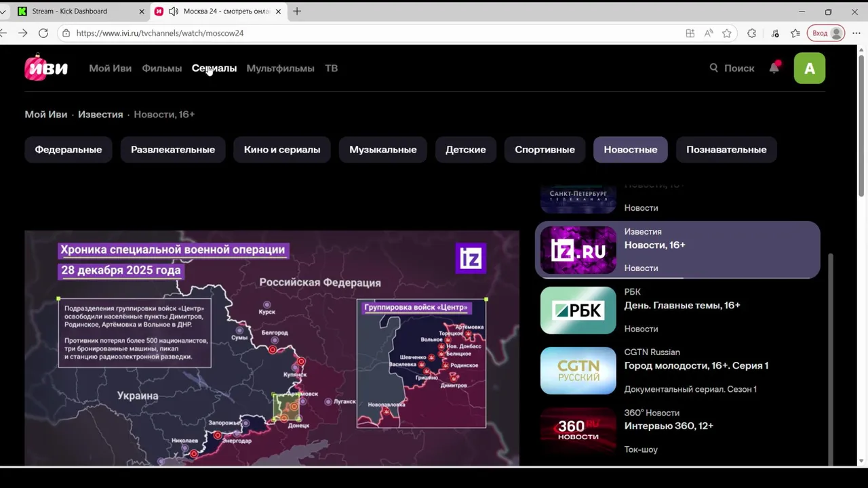Open a new tab with plus icon

click(x=297, y=11)
